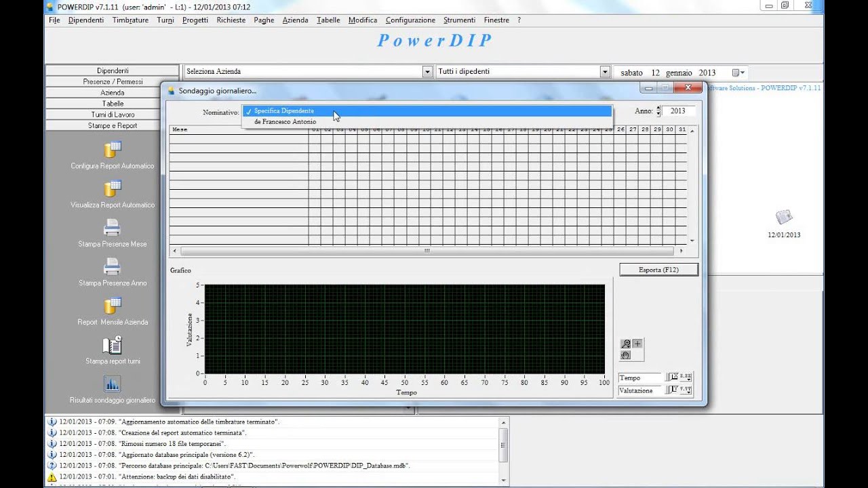Select the Presenze / Permessi sidebar section
Screen dimensions: 868x488
pos(113,81)
